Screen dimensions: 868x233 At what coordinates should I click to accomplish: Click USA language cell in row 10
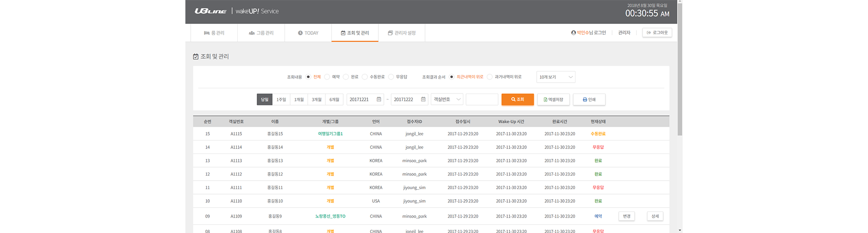click(376, 201)
